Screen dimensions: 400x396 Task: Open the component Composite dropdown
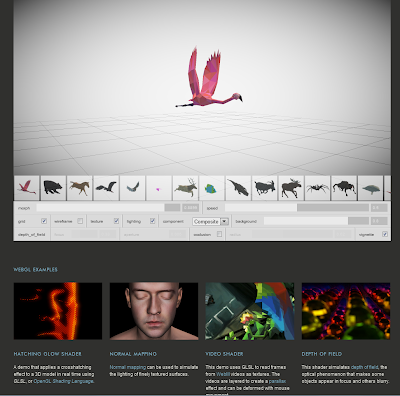(210, 221)
